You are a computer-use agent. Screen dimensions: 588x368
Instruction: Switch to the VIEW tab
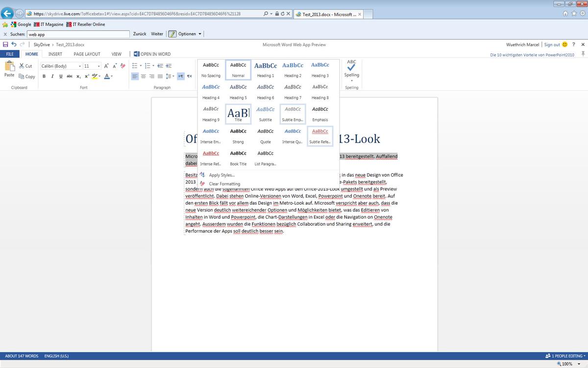coord(117,54)
